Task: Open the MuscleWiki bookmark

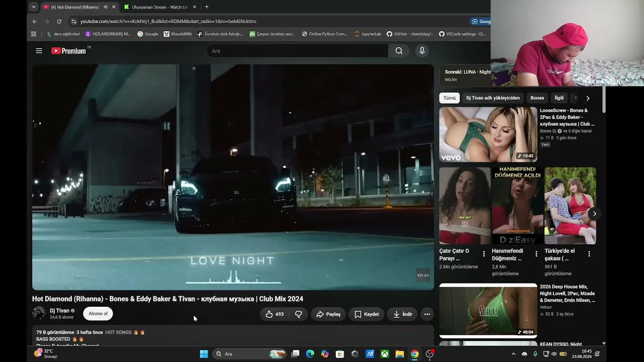Action: tap(178, 34)
